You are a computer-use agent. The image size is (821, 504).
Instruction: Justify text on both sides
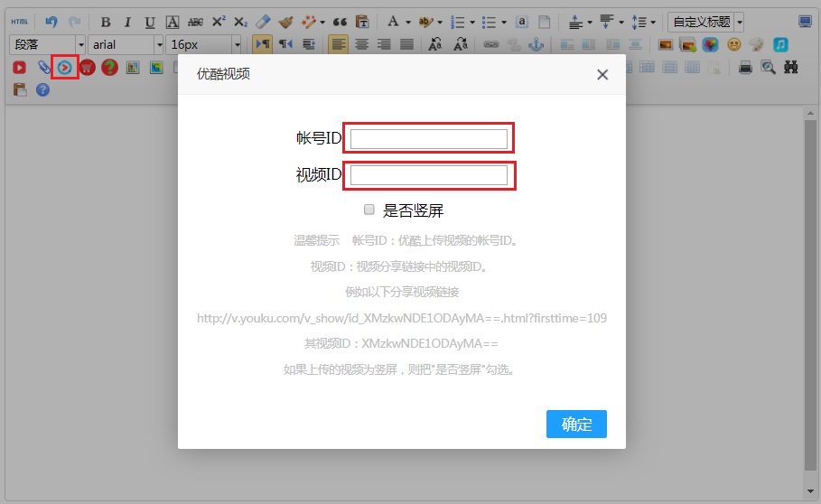coord(406,44)
